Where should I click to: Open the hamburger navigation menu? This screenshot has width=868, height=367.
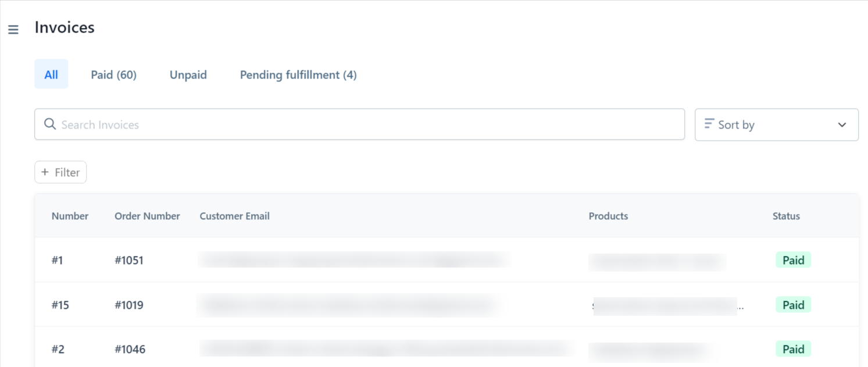[x=13, y=29]
